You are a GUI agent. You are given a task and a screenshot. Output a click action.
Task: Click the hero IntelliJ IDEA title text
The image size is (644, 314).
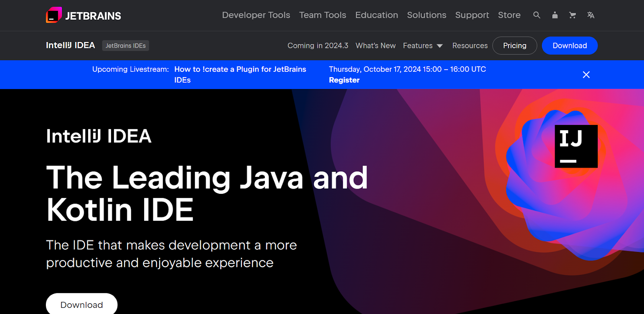(x=99, y=136)
